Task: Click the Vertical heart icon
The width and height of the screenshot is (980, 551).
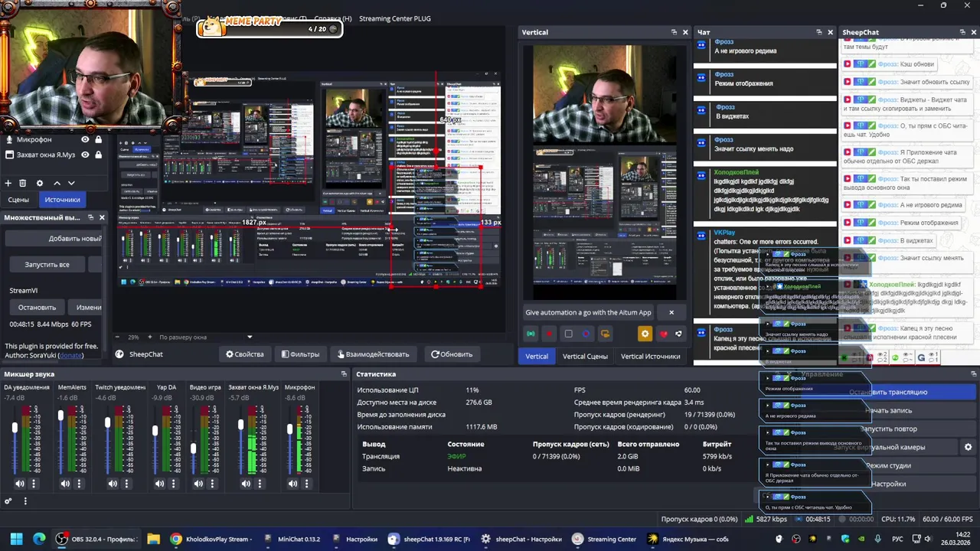Action: (664, 334)
